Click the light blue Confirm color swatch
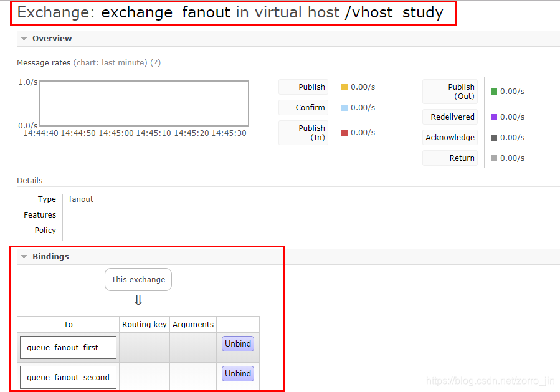560x392 pixels. [x=344, y=108]
